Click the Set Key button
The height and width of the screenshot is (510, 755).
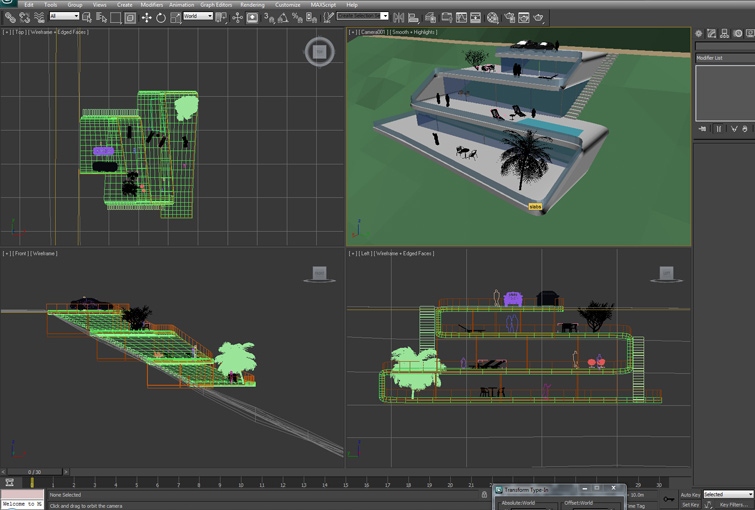(x=690, y=504)
